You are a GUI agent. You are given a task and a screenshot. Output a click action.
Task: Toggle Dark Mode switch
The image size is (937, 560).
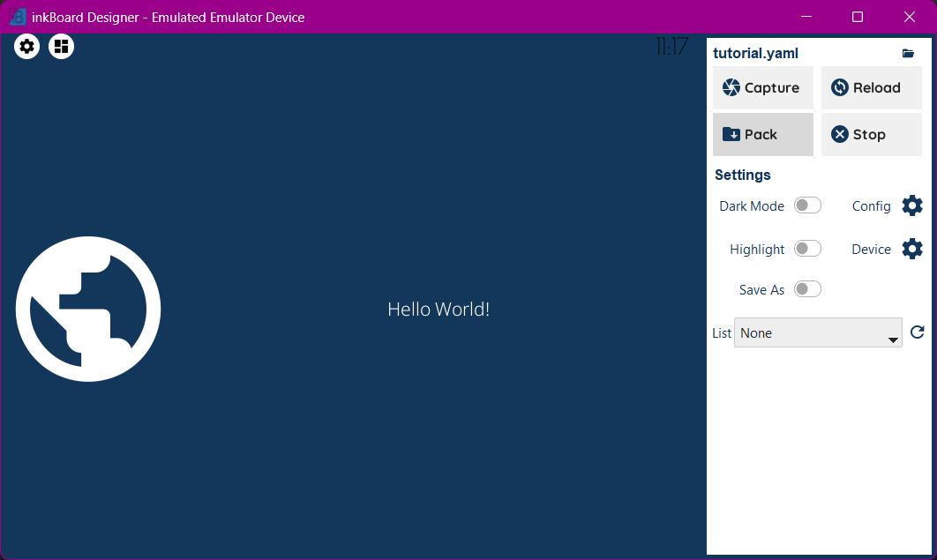tap(807, 205)
